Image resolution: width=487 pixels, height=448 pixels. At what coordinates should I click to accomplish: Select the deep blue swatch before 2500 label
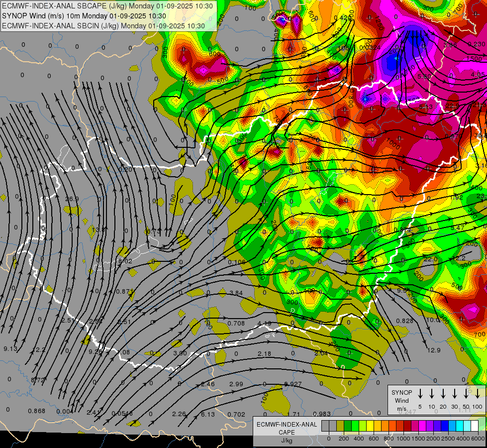[x=444, y=426]
